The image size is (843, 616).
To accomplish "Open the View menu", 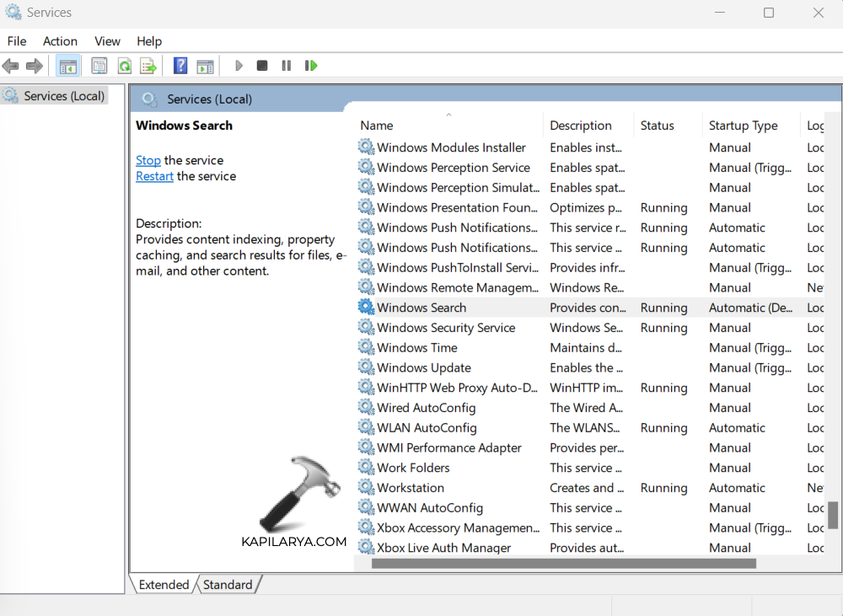I will click(x=107, y=41).
